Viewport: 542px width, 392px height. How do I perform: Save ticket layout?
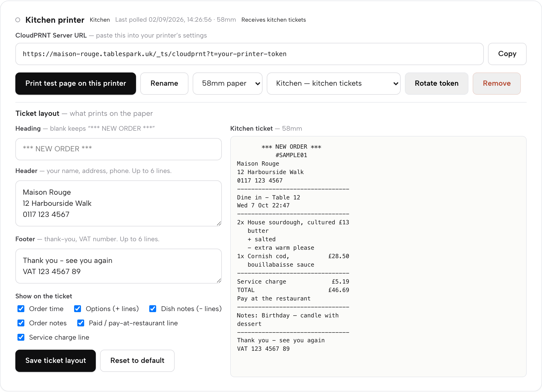[x=56, y=361]
